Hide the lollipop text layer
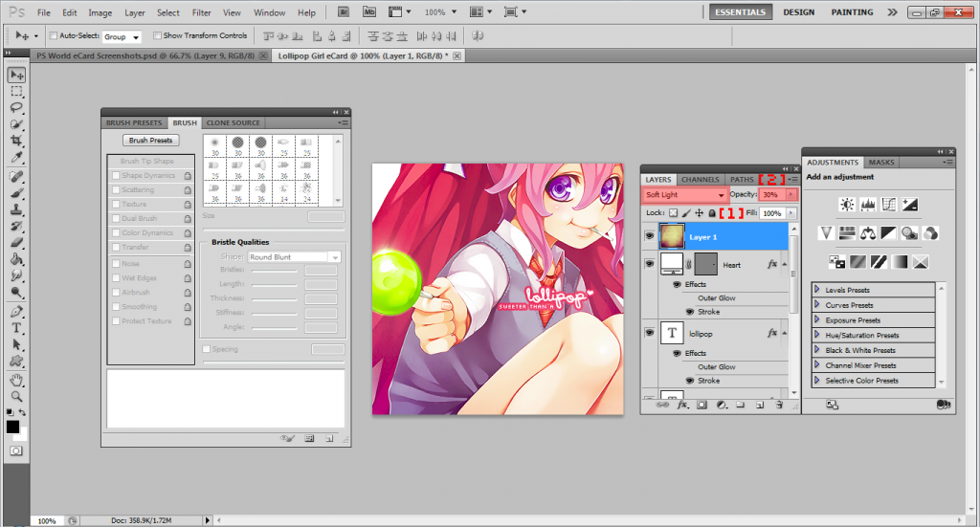Viewport: 980px width, 527px height. 650,333
